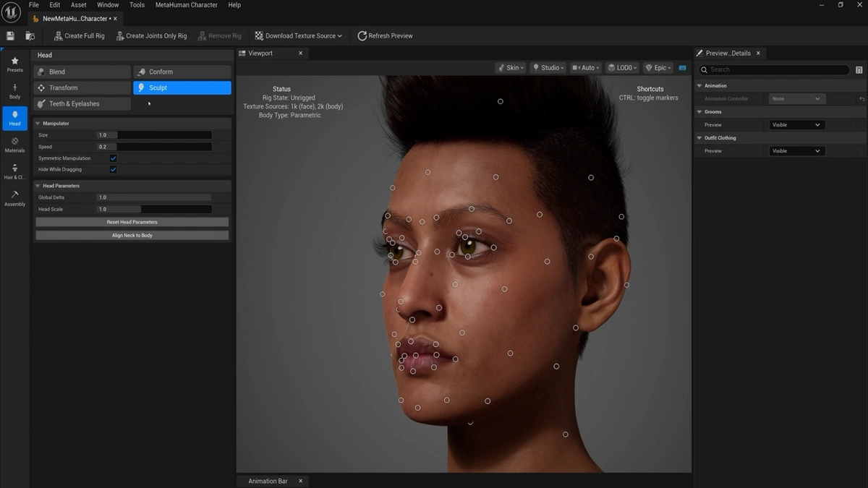Click the keyboard shortcut icon near Epic dropdown

682,67
